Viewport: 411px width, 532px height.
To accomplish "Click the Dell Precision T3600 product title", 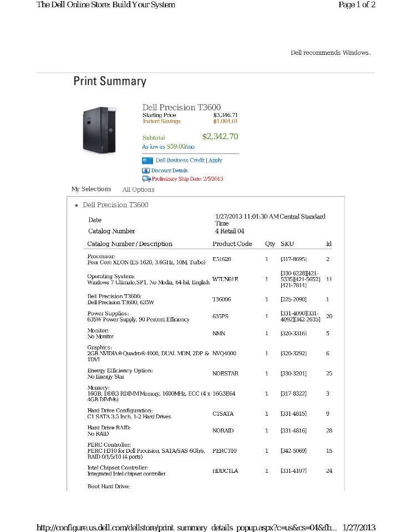I will (181, 108).
